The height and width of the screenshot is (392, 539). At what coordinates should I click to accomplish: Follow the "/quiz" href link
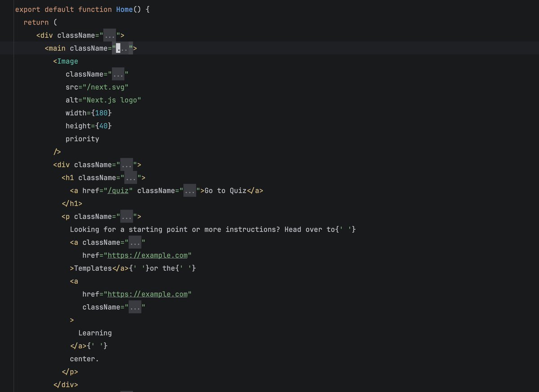(119, 191)
